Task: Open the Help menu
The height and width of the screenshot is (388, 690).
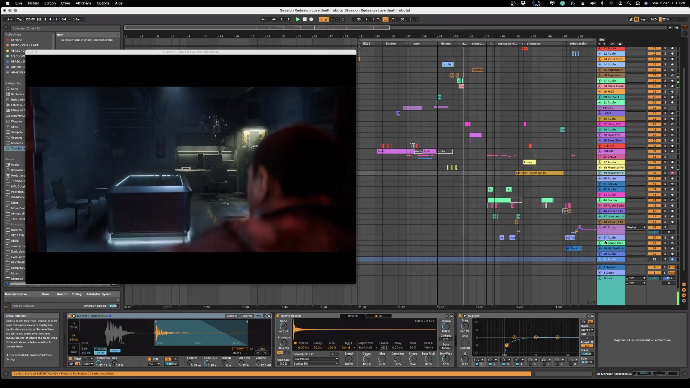Action: point(119,3)
